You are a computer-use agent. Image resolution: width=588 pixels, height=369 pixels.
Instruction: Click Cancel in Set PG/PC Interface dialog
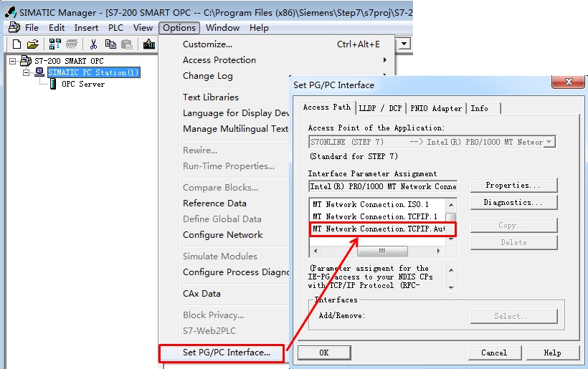coord(495,353)
